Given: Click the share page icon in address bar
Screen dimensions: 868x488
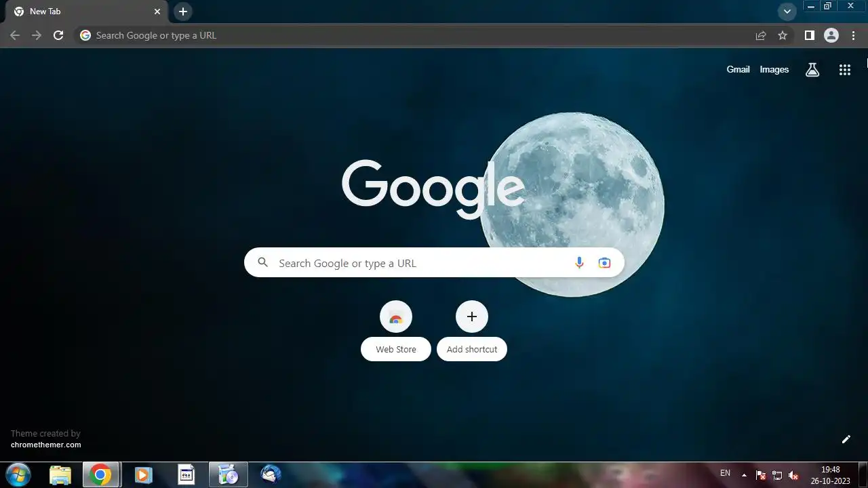Looking at the screenshot, I should click(x=761, y=35).
